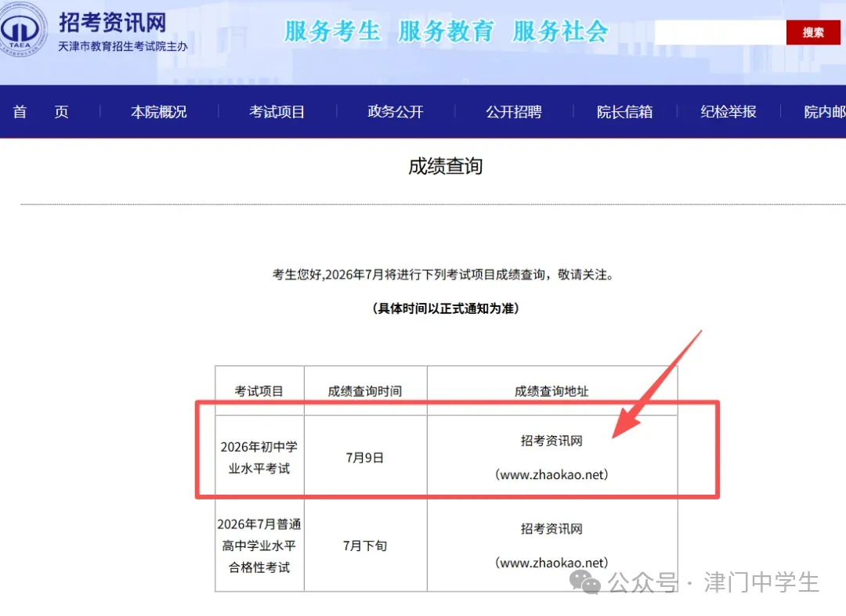
Task: Open the 考试项目 menu
Action: (277, 112)
